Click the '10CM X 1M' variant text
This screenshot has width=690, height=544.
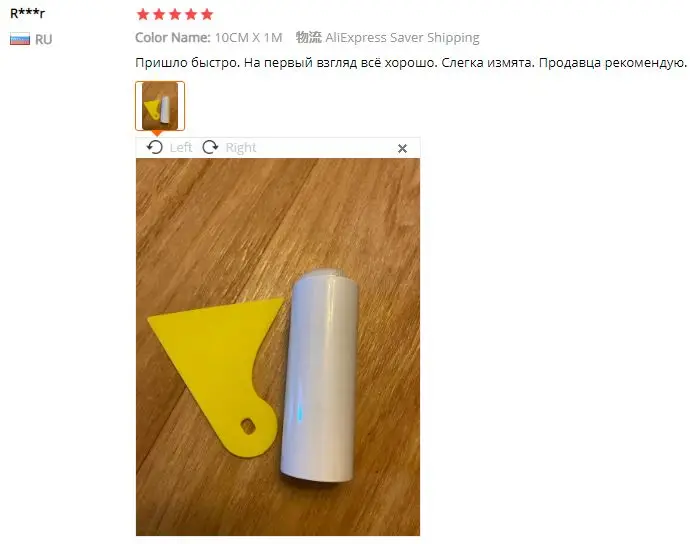pos(249,37)
